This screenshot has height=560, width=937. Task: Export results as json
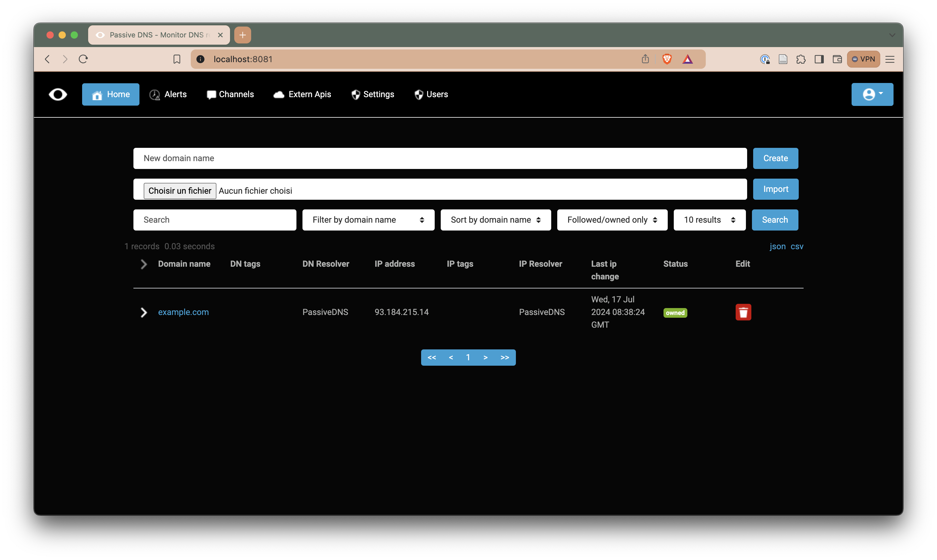click(x=777, y=247)
